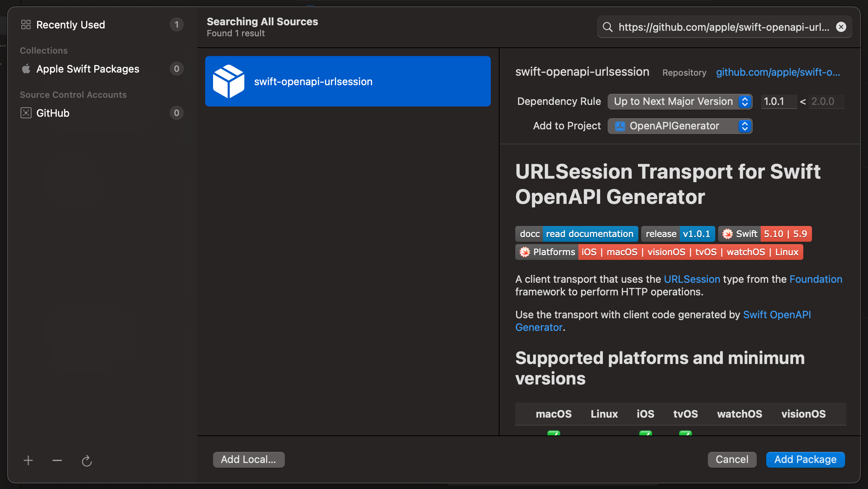Open the Dependency Rule dropdown

(x=679, y=101)
